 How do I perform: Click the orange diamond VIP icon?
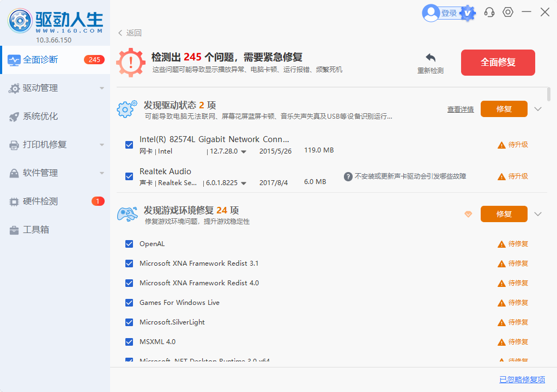468,214
